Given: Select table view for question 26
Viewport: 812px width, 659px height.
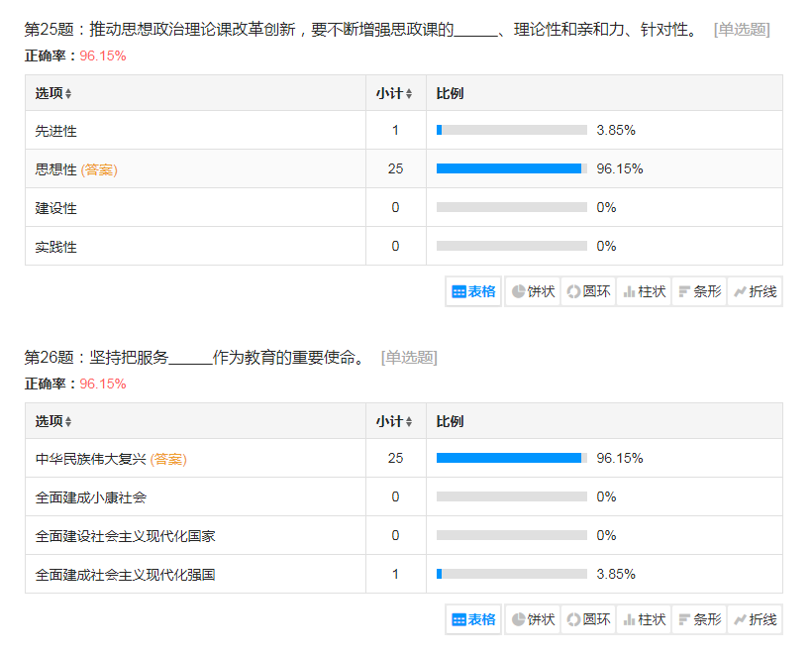Looking at the screenshot, I should 473,619.
